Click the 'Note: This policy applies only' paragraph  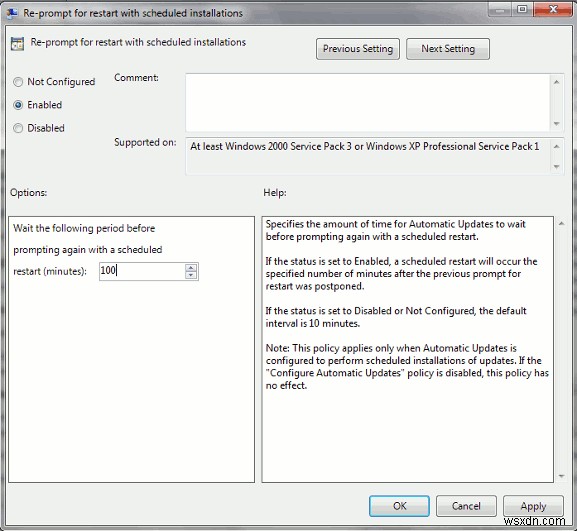(407, 367)
